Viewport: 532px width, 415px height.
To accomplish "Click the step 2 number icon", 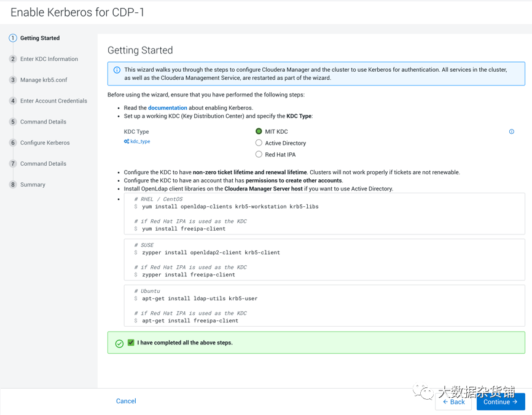I will [x=12, y=59].
